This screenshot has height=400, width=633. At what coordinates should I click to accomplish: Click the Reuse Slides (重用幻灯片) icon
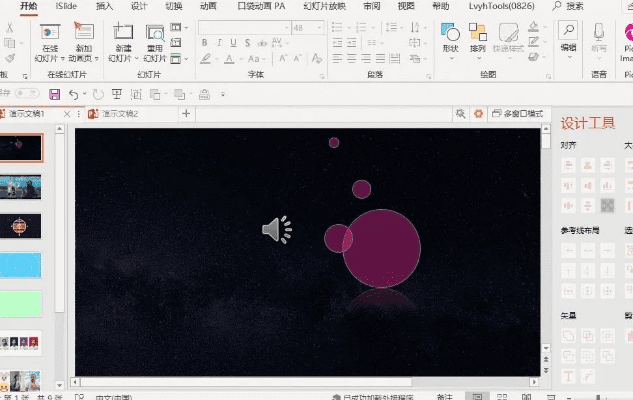(155, 38)
